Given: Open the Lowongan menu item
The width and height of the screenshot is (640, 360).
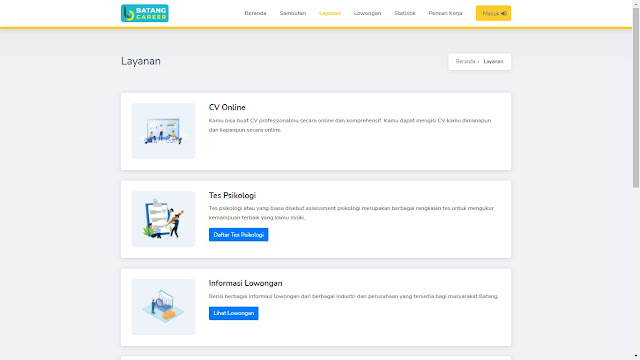Looking at the screenshot, I should (x=367, y=13).
